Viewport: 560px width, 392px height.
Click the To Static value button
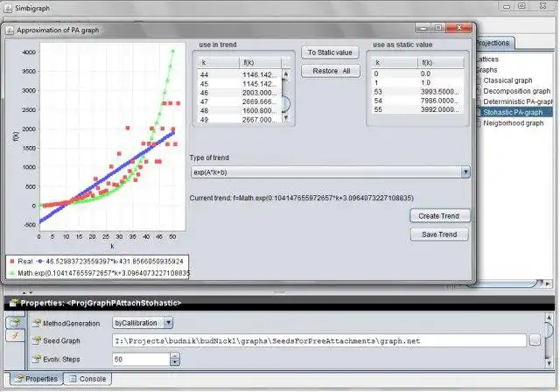pos(330,52)
